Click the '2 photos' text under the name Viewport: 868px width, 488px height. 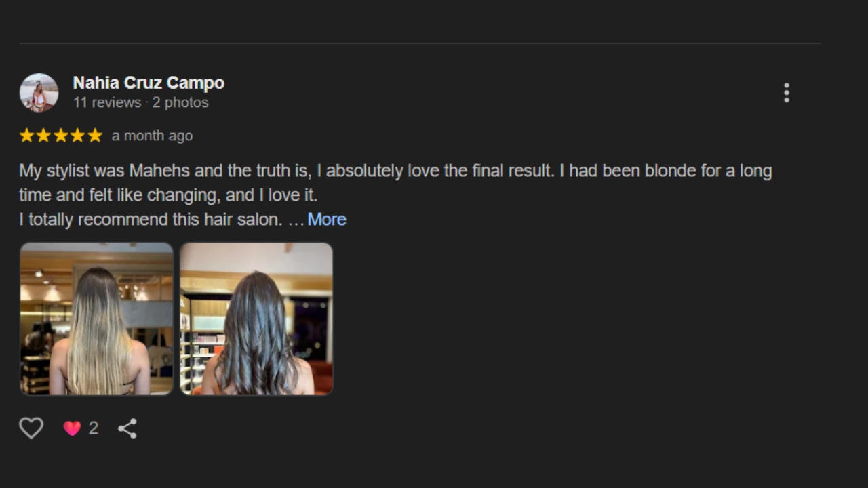[x=180, y=102]
